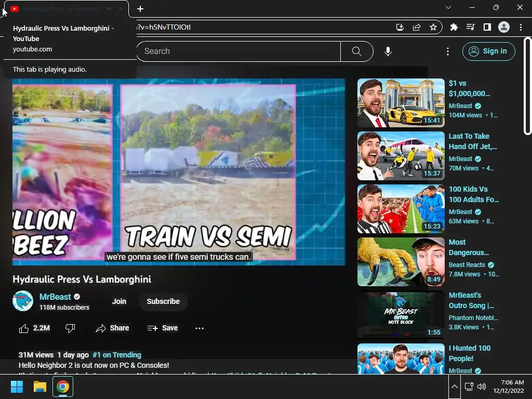Open the 100 Kids Vs 100 Adults thumbnail

[x=401, y=209]
